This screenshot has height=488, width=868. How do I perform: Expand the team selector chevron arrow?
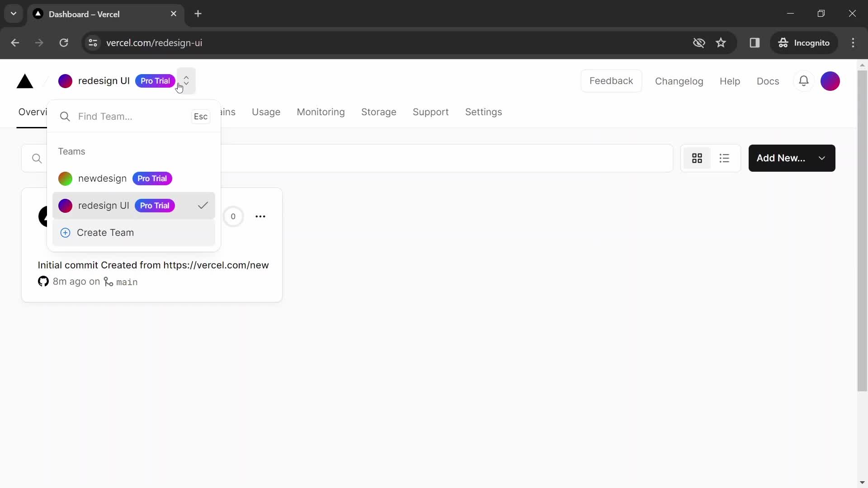[x=185, y=80]
